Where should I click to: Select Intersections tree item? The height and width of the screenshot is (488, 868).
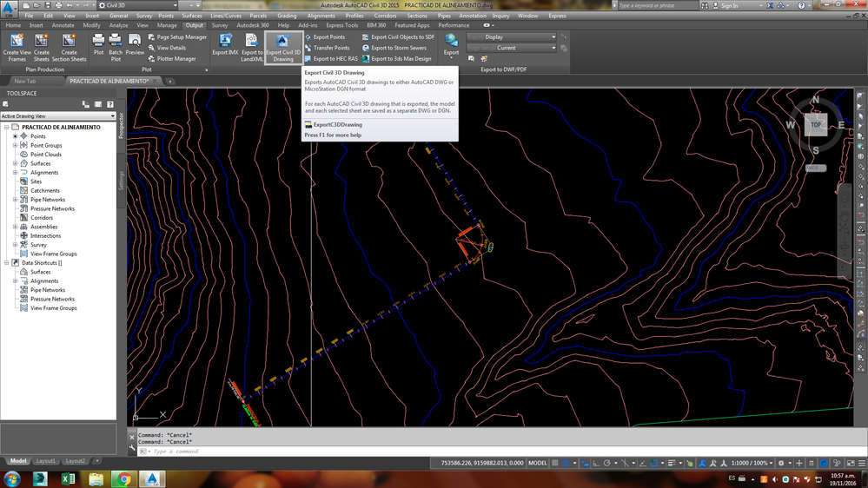pos(45,235)
